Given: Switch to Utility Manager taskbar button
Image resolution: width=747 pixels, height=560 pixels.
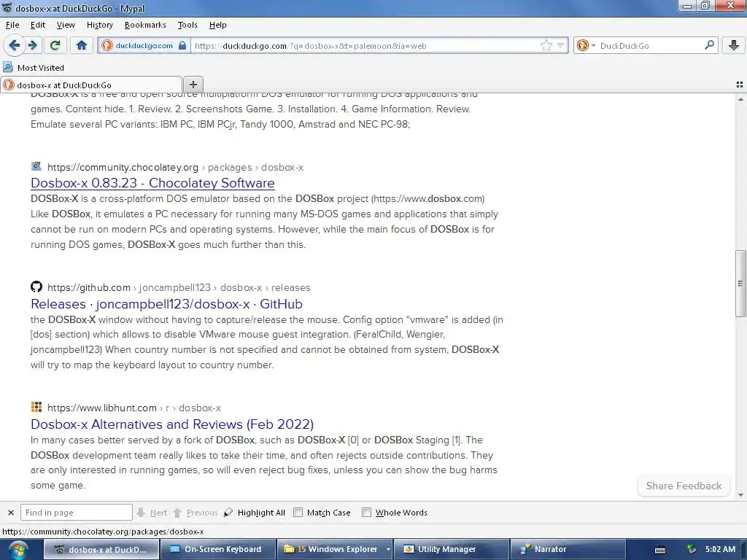Looking at the screenshot, I should 451,549.
